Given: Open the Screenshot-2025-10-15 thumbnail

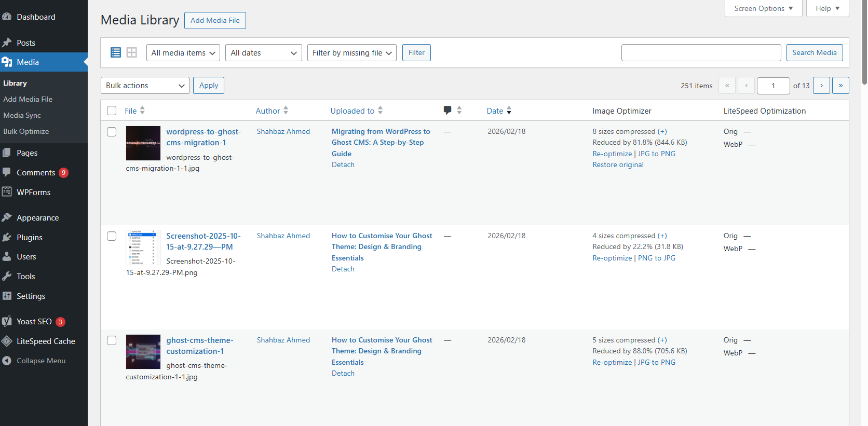Looking at the screenshot, I should click(x=143, y=248).
